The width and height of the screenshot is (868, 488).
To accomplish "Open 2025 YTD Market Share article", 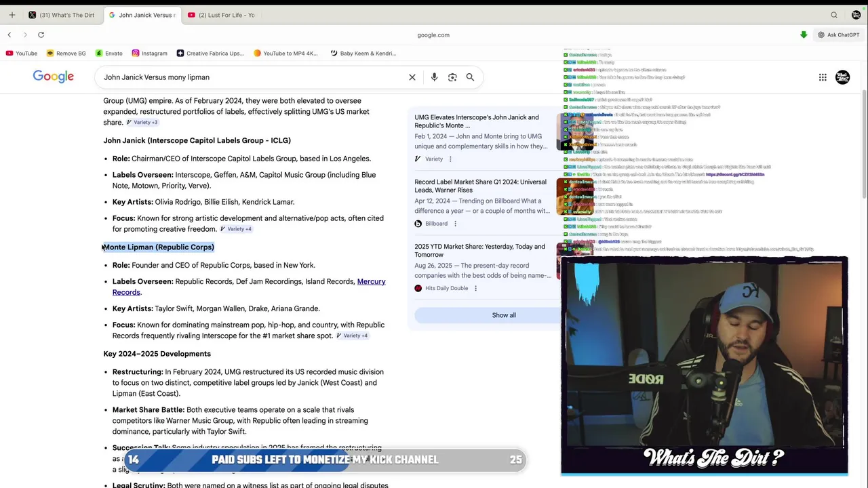I will coord(479,251).
